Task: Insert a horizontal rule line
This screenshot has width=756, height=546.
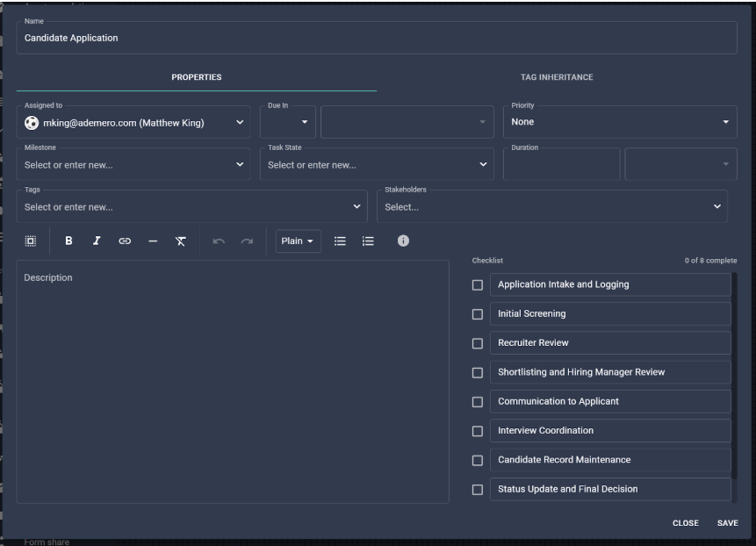Action: (x=153, y=241)
